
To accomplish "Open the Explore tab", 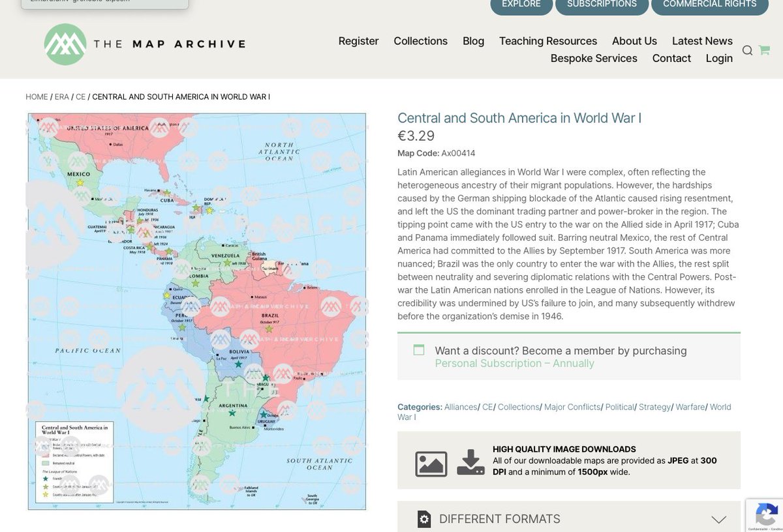I will pyautogui.click(x=521, y=5).
